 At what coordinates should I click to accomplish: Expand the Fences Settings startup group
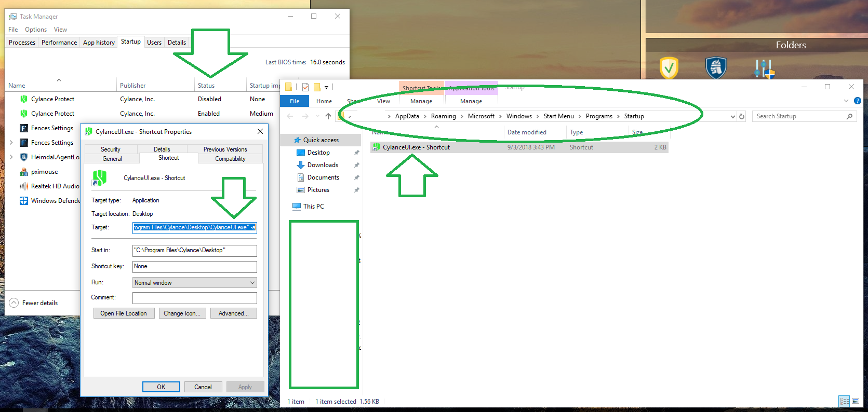click(x=11, y=143)
